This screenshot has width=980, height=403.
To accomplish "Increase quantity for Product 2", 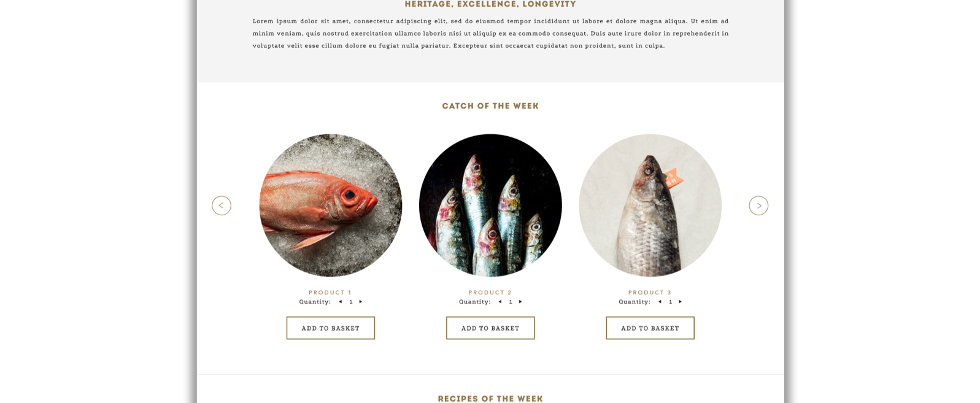I will pos(520,302).
